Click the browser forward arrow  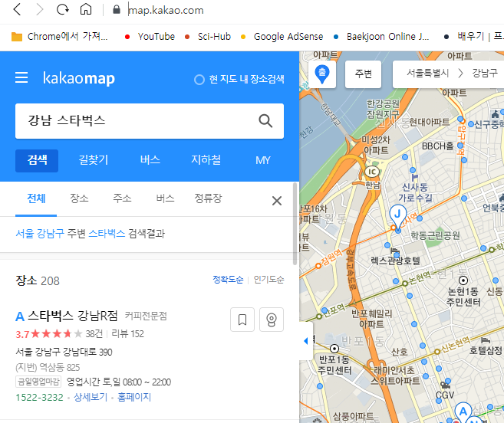tap(39, 10)
